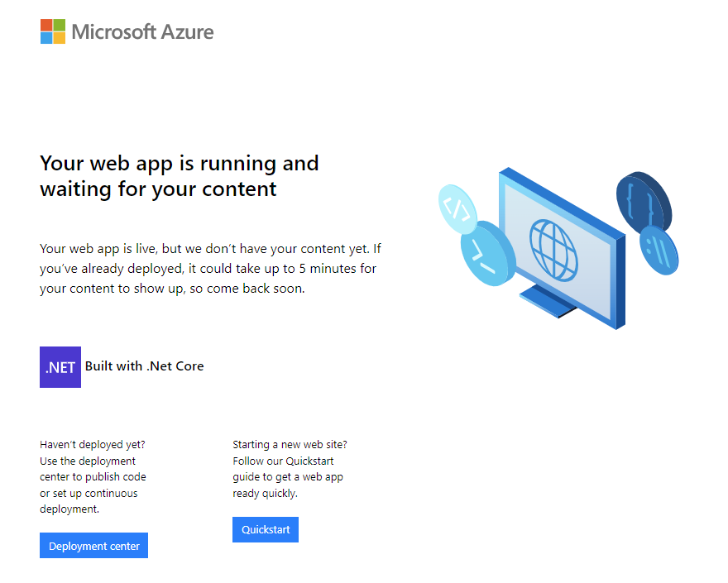Click the "Your web app is running" headline
Image resolution: width=728 pixels, height=583 pixels.
coord(180,176)
